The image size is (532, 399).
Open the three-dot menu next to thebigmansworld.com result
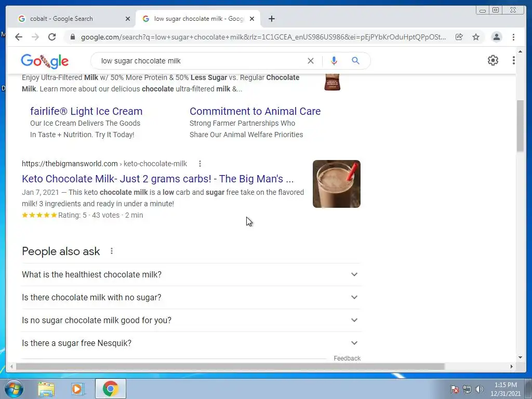click(x=200, y=164)
